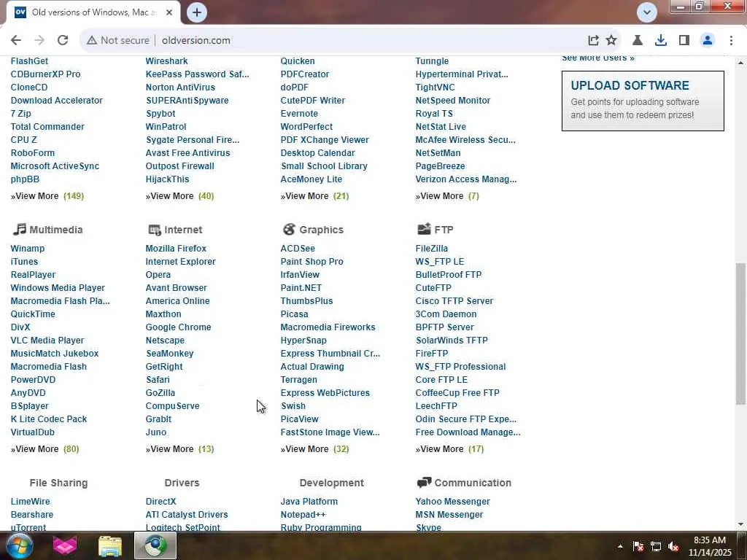Click the muted volume tray icon
The image size is (747, 560).
(673, 546)
